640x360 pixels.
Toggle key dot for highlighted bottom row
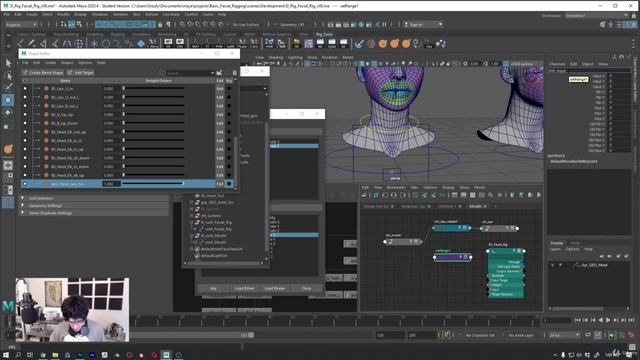click(x=229, y=184)
